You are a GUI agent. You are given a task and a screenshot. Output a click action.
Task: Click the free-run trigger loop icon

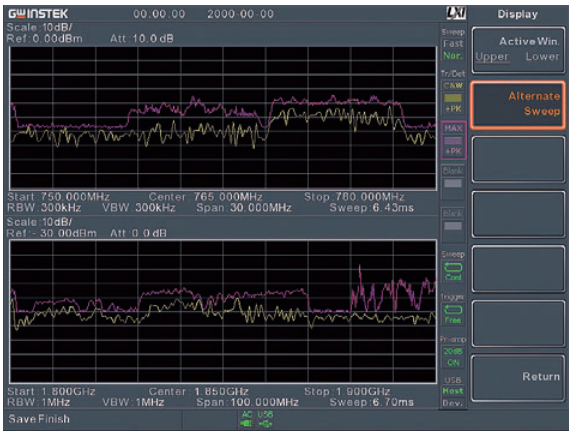[x=453, y=310]
